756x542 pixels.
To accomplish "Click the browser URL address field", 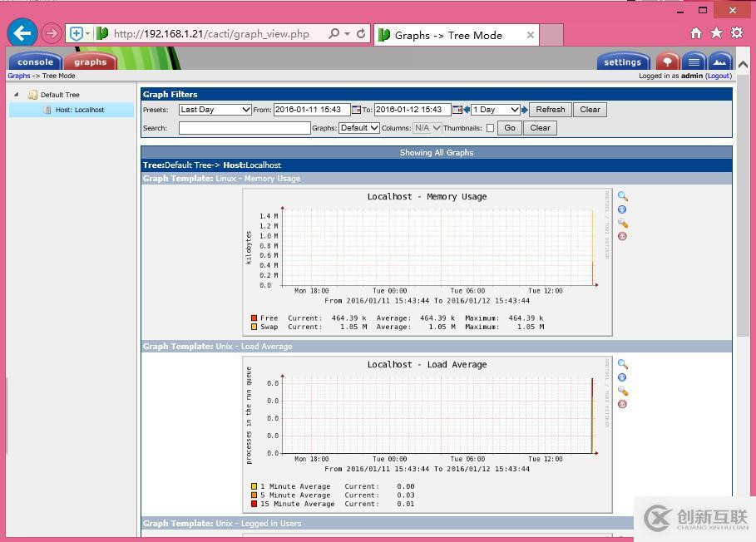I will coord(212,34).
